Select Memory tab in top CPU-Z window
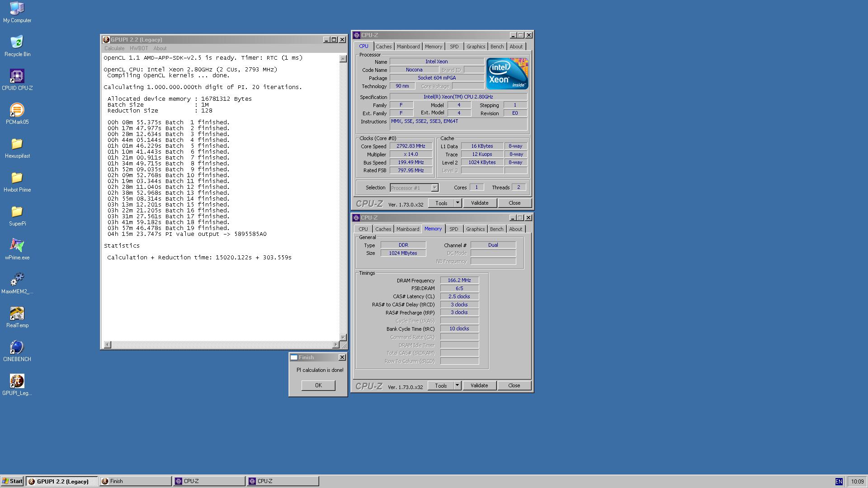 click(x=434, y=47)
